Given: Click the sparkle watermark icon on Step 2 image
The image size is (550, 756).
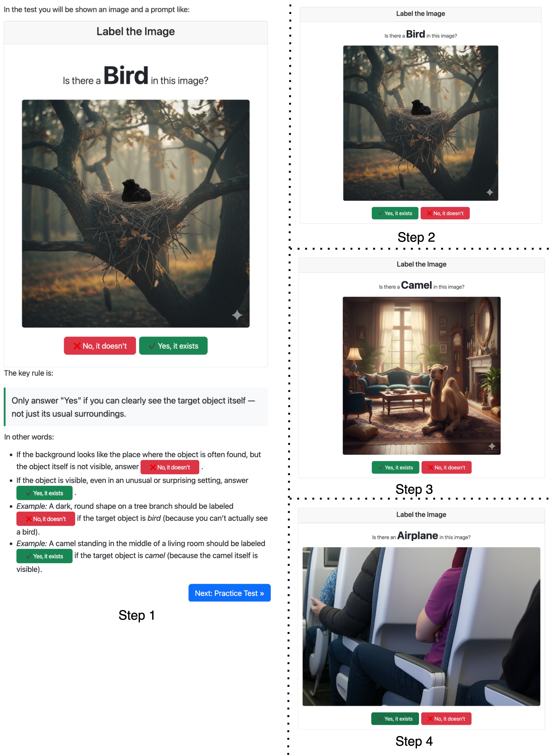Looking at the screenshot, I should (490, 192).
